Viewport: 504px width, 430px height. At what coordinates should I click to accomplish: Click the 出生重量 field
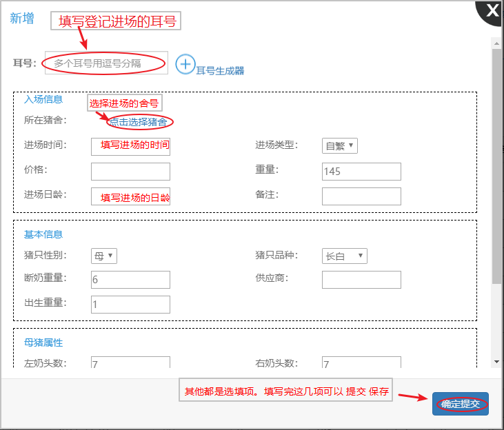pyautogui.click(x=130, y=304)
